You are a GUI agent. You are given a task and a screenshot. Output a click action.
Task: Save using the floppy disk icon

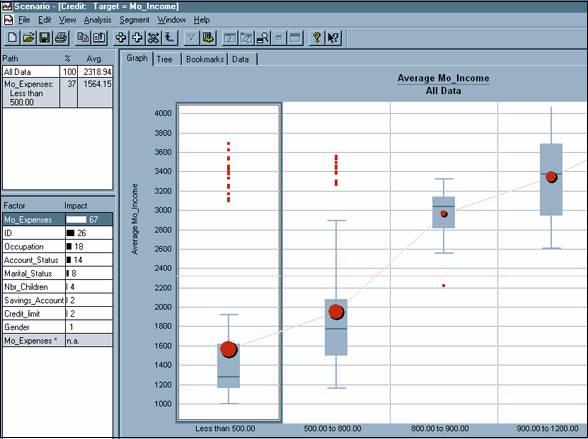click(x=45, y=38)
